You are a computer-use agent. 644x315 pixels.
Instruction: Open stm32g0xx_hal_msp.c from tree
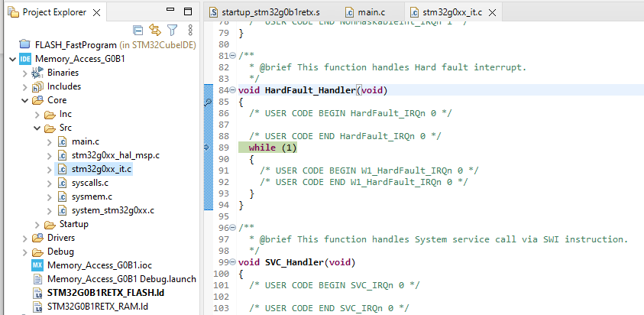point(115,155)
